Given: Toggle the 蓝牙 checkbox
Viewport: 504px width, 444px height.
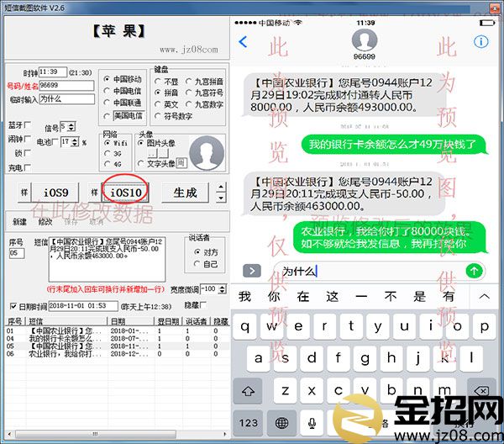Looking at the screenshot, I should click(x=28, y=125).
